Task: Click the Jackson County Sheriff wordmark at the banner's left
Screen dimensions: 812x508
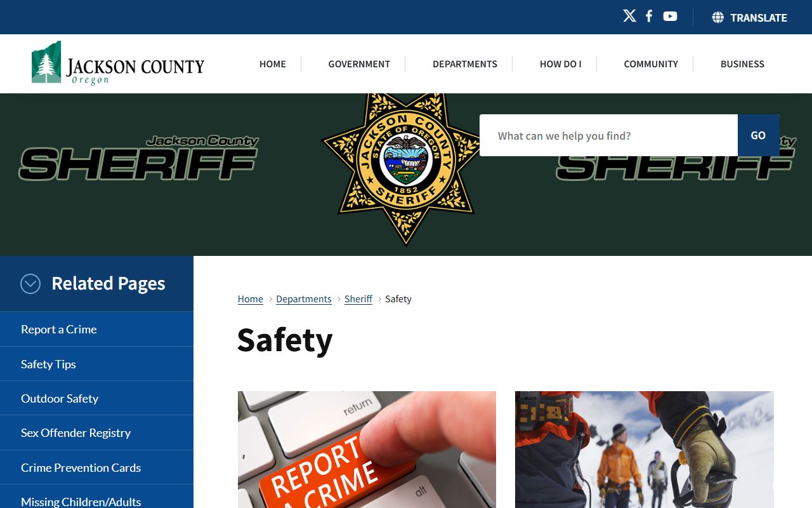Action: (139, 158)
